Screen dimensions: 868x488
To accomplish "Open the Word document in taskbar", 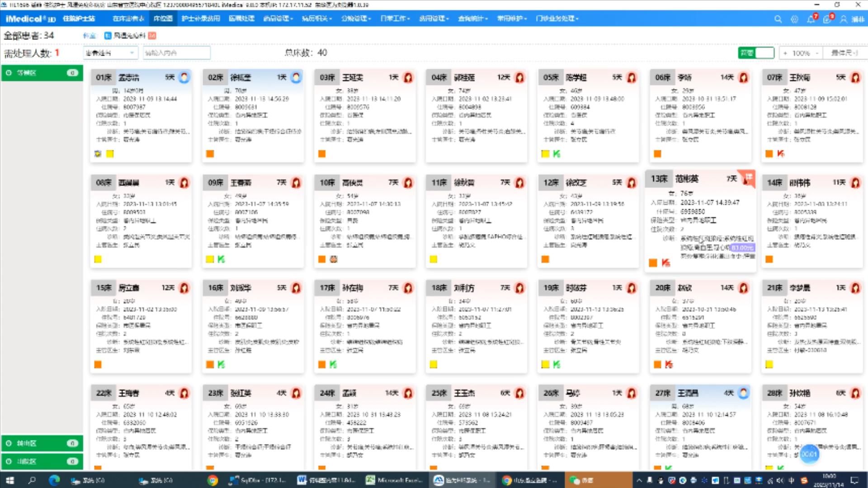I will pos(327,480).
